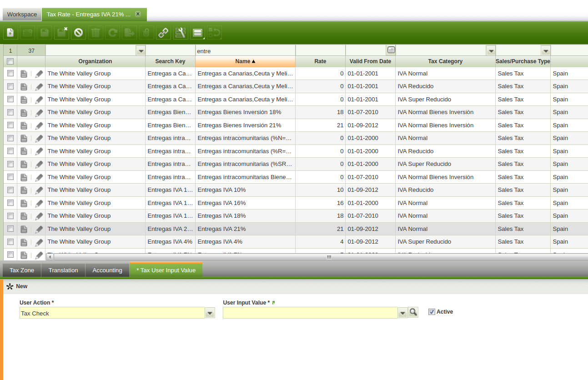588x380 pixels.
Task: Click the grid's horizontal scrollbar thumb
Action: 328,257
